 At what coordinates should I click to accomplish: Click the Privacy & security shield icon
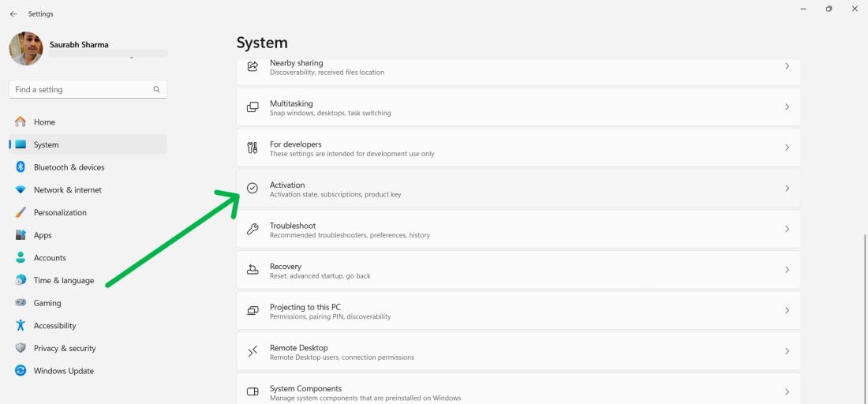tap(21, 348)
